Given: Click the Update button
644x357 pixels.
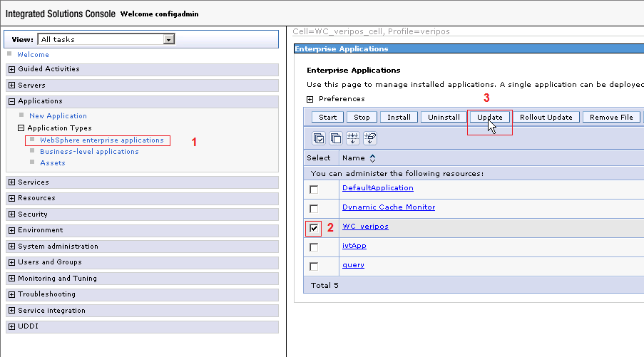Looking at the screenshot, I should point(490,118).
